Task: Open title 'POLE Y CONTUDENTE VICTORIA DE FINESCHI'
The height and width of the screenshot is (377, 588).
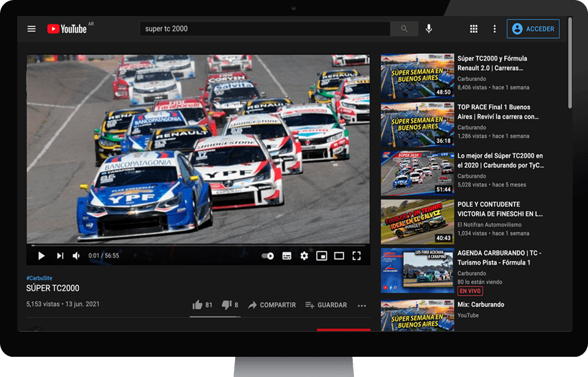Action: 500,209
